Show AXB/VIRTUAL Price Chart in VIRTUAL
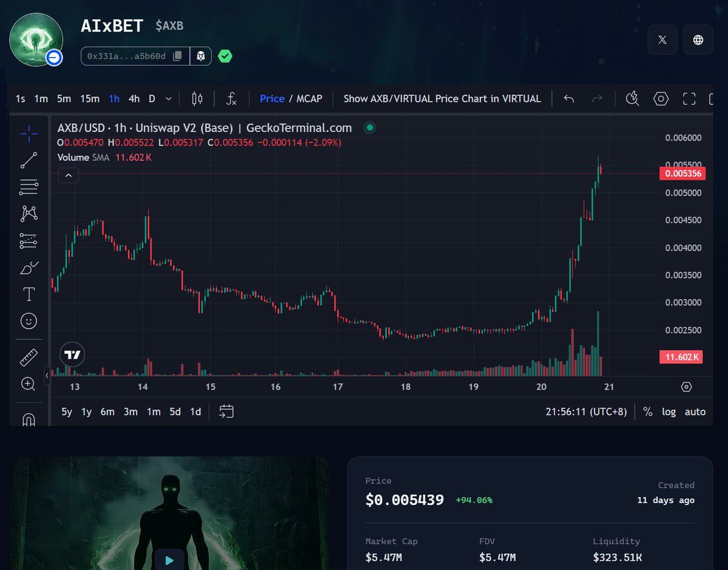 (442, 98)
